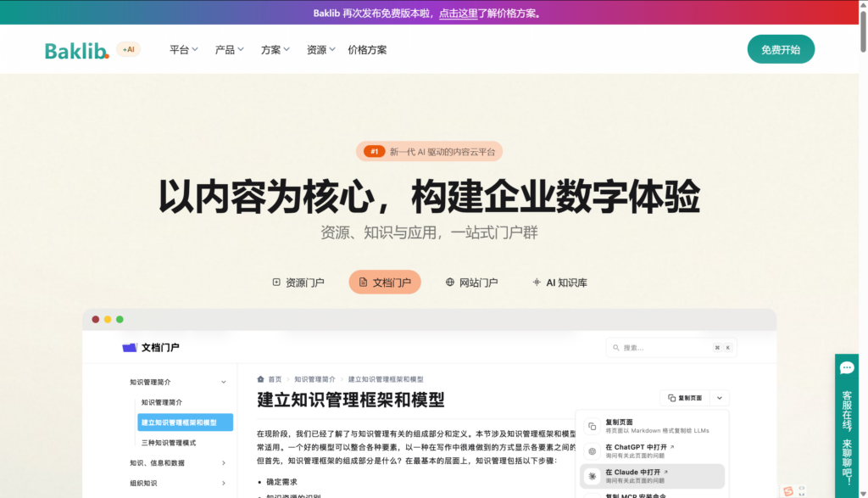This screenshot has width=868, height=498.
Task: Click the 文档门户 folder logo icon
Action: (x=130, y=347)
